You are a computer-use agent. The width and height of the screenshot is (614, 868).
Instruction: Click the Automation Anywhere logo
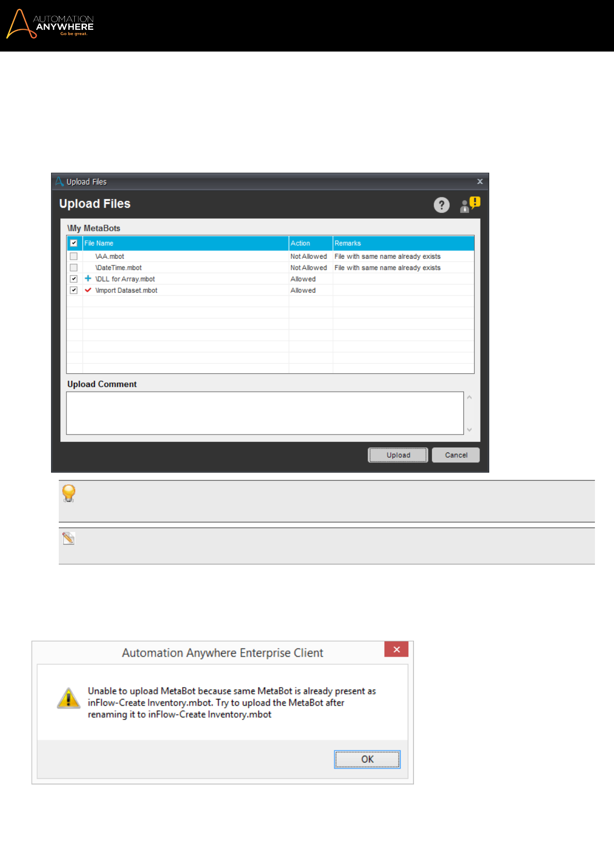click(x=50, y=24)
